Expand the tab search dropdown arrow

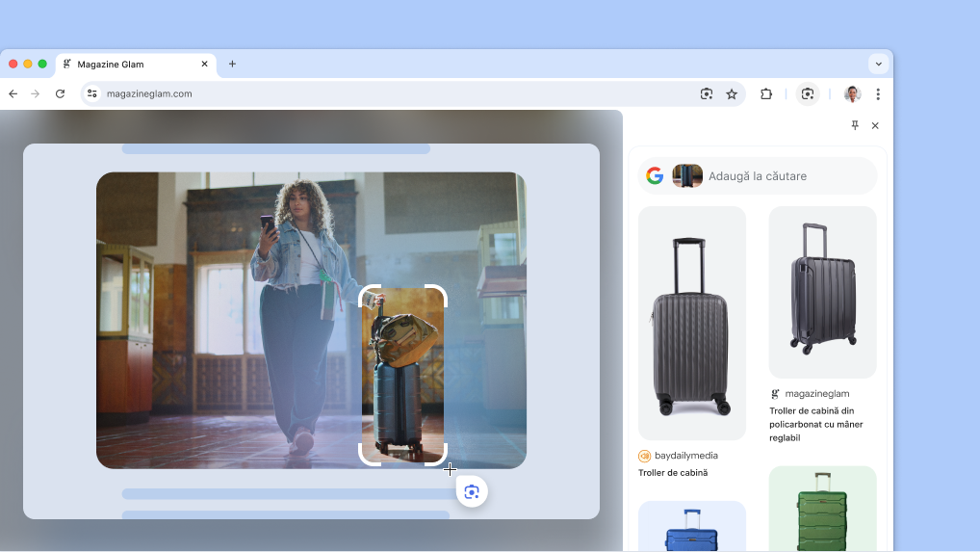878,64
